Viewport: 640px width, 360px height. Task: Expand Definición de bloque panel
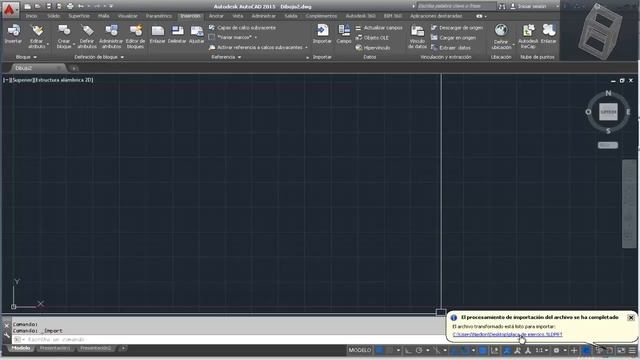[99, 57]
